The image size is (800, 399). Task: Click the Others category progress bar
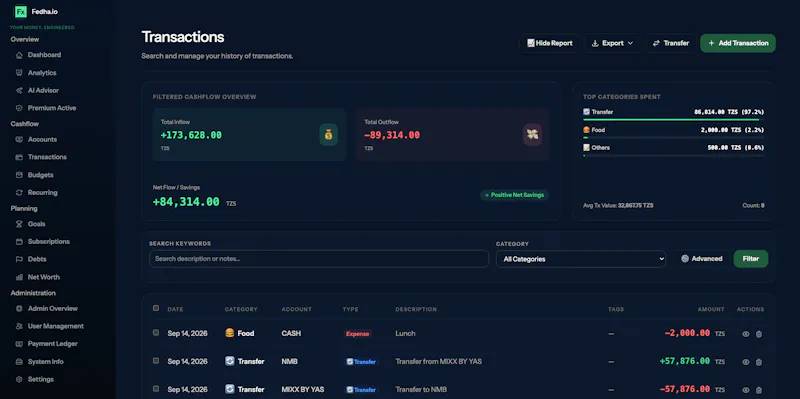[673, 155]
